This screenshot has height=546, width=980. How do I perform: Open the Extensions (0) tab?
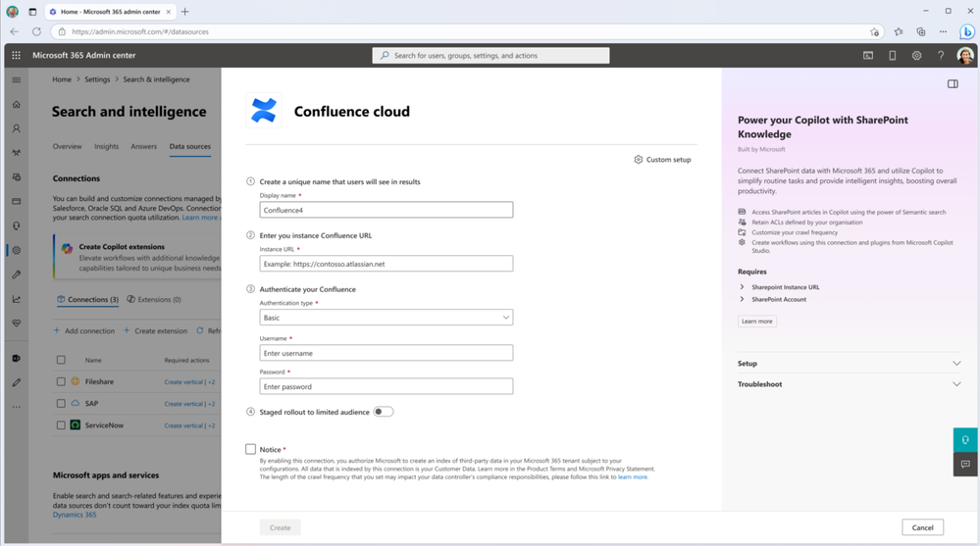(154, 300)
